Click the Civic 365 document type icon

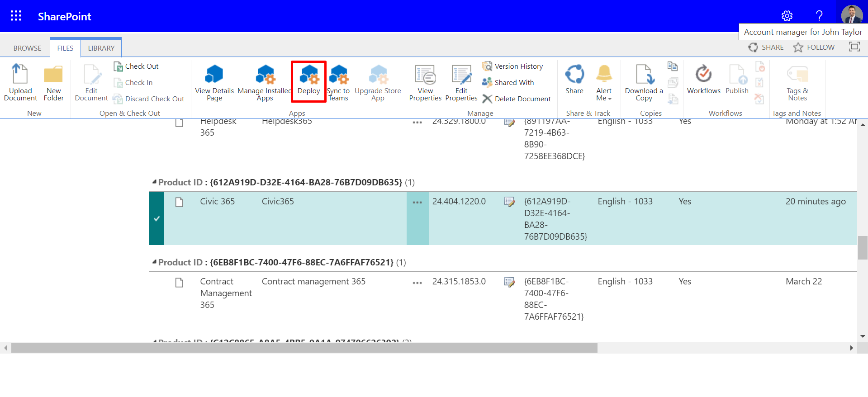pos(179,202)
